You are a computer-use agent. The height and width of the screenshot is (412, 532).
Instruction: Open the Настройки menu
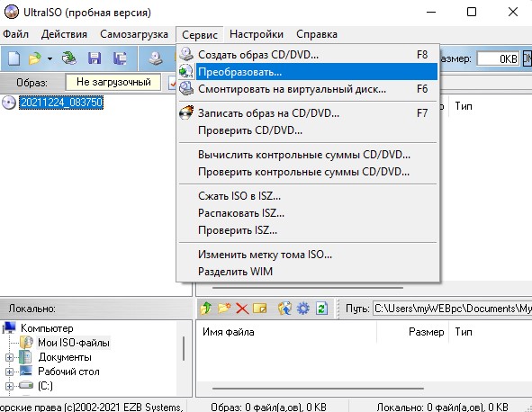coord(257,34)
